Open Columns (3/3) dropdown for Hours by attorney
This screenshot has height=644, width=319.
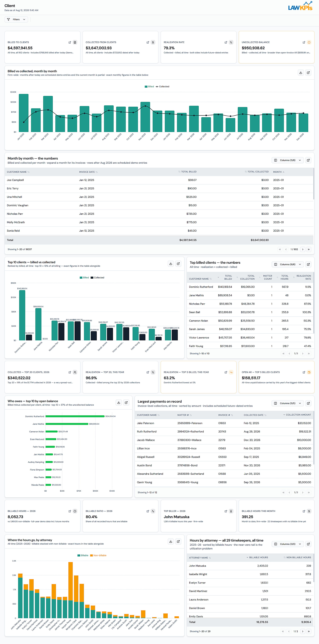[287, 544]
